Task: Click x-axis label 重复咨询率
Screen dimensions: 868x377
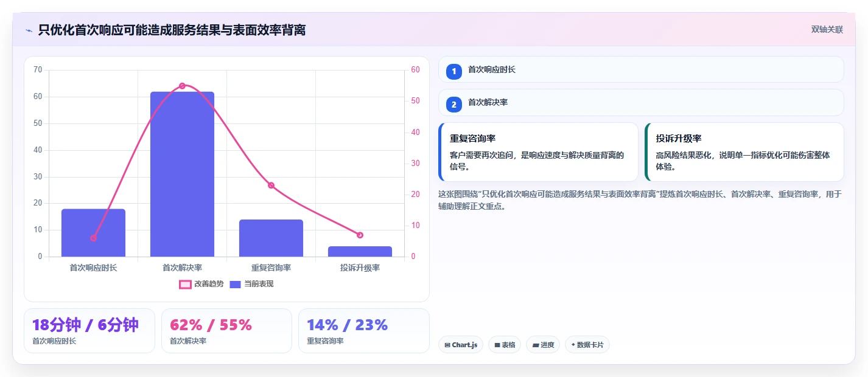Action: pyautogui.click(x=271, y=268)
